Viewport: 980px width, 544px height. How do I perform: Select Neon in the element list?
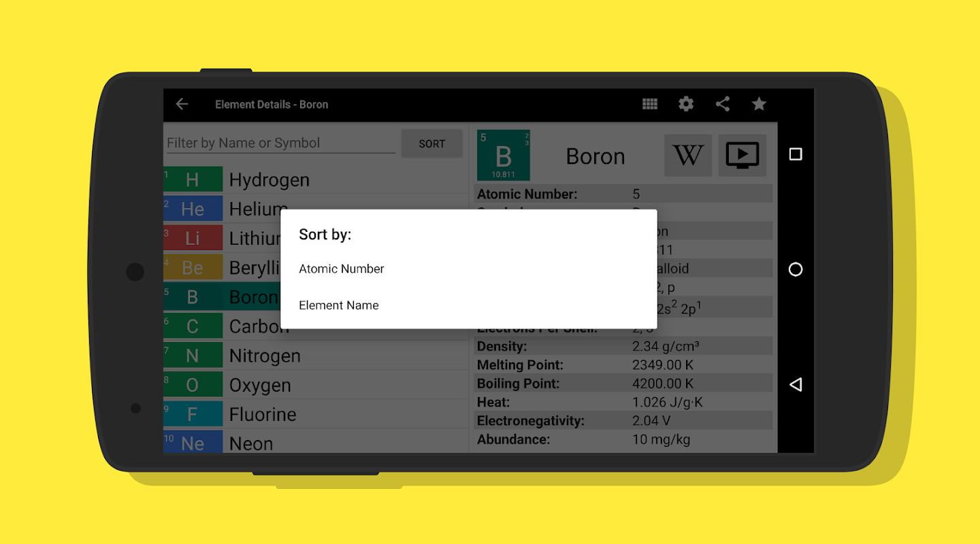click(316, 442)
